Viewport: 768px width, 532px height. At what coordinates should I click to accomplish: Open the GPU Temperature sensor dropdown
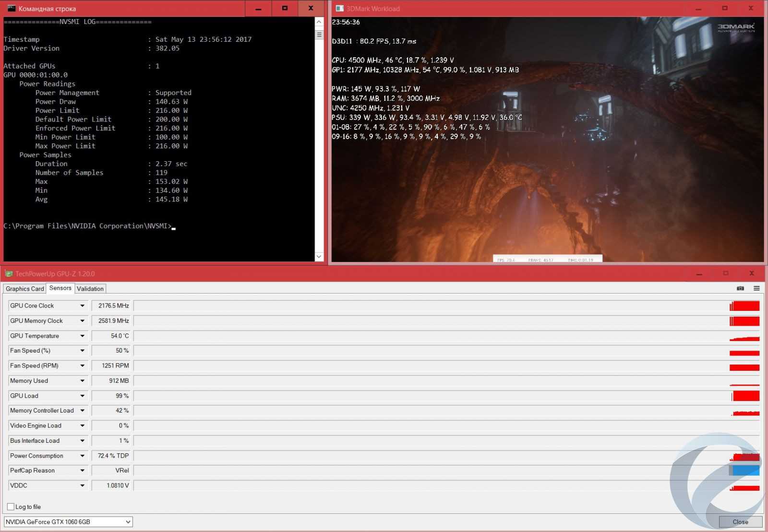(82, 336)
